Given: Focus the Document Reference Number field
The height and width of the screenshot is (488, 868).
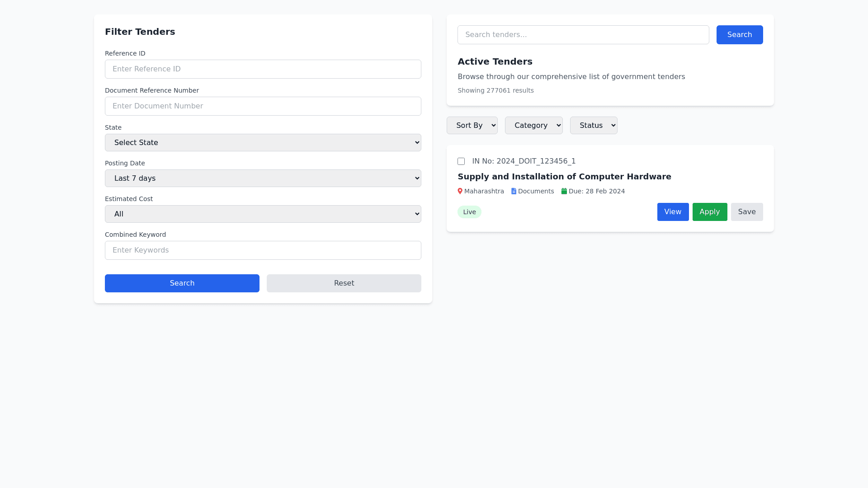Looking at the screenshot, I should click(x=263, y=106).
